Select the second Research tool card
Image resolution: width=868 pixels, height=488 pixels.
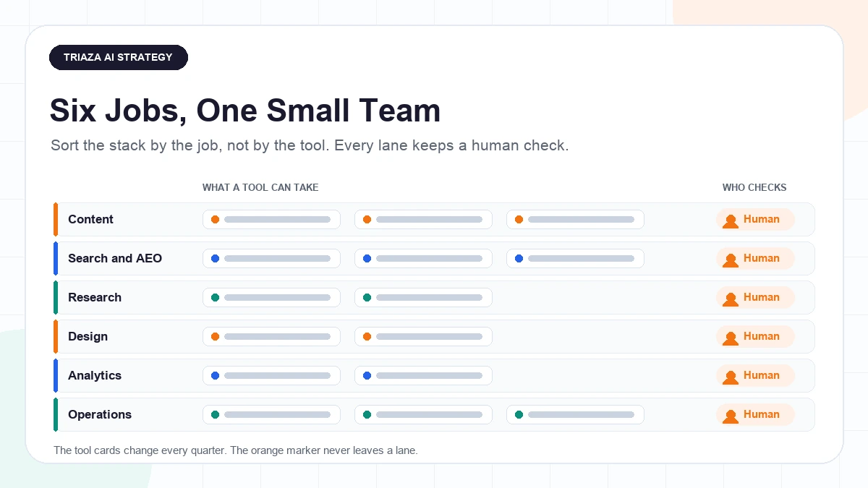tap(423, 297)
